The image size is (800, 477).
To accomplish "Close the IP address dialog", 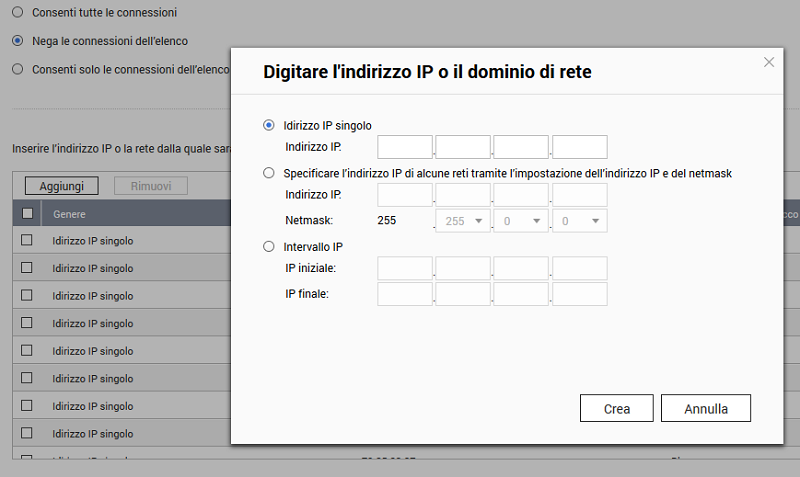I will [769, 62].
